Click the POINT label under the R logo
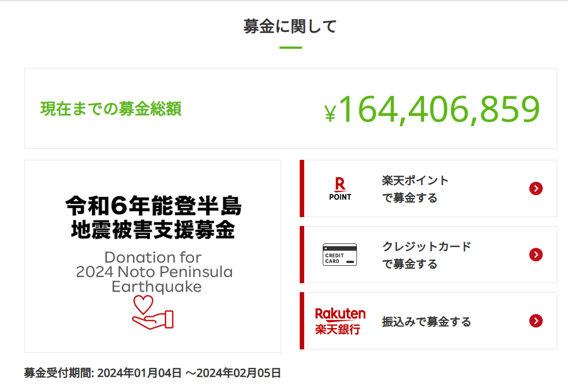This screenshot has width=568, height=392. [x=340, y=196]
